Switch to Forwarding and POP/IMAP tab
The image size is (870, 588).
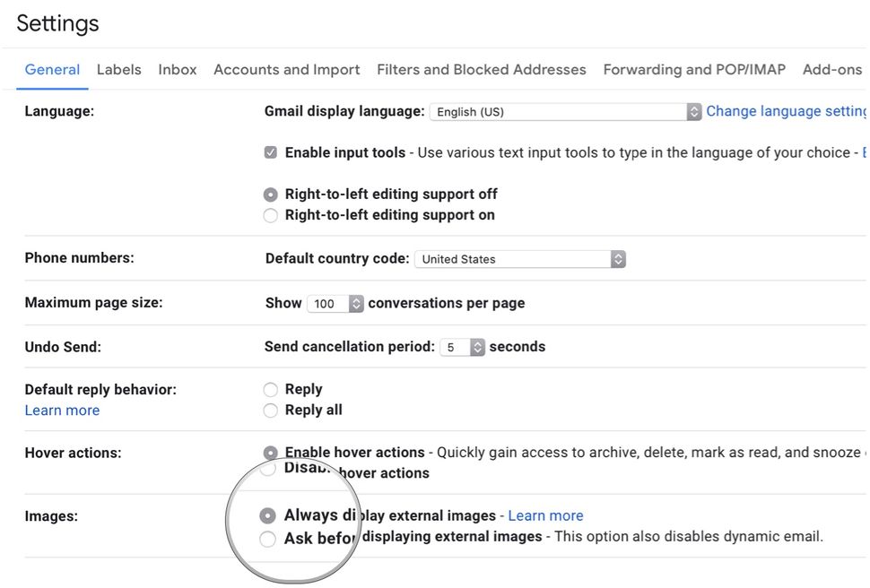(693, 69)
